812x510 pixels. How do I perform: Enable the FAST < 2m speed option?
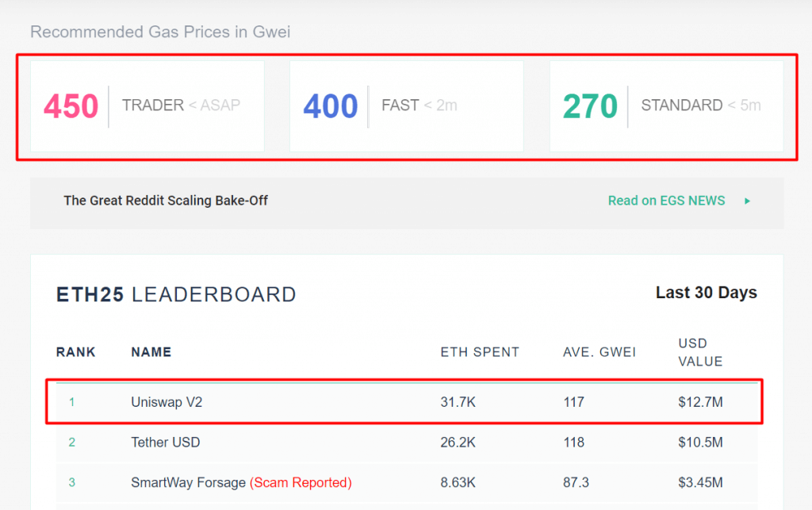pos(419,105)
